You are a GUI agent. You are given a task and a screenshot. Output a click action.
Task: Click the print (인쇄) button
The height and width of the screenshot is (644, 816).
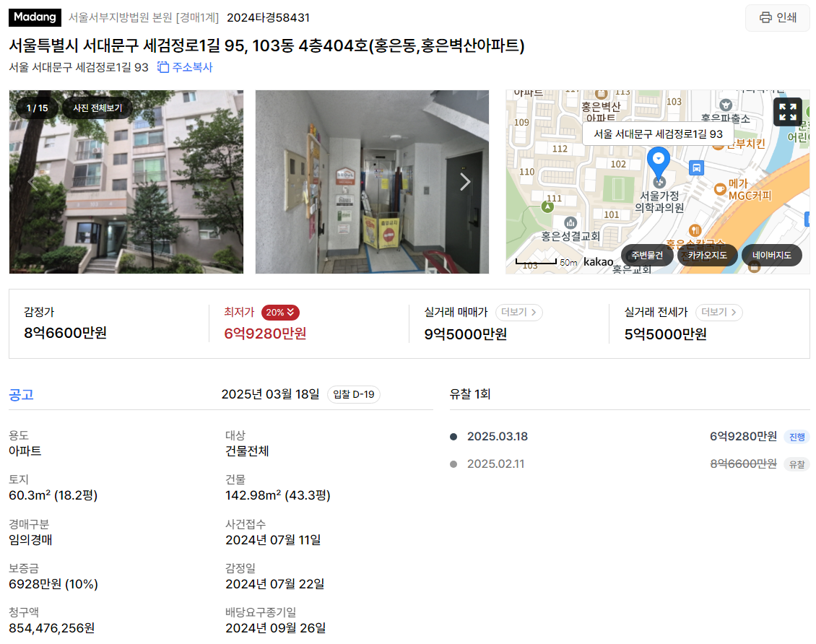778,17
